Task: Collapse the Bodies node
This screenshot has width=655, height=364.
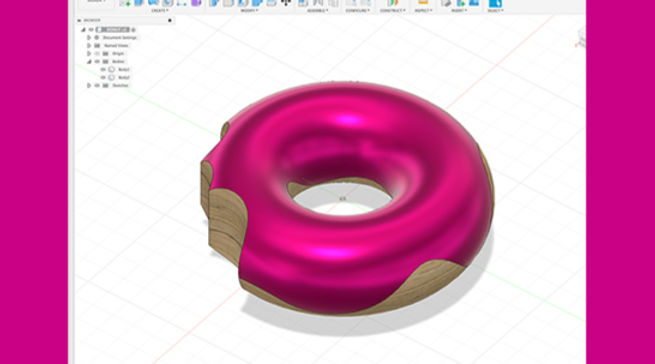Action: [x=89, y=61]
